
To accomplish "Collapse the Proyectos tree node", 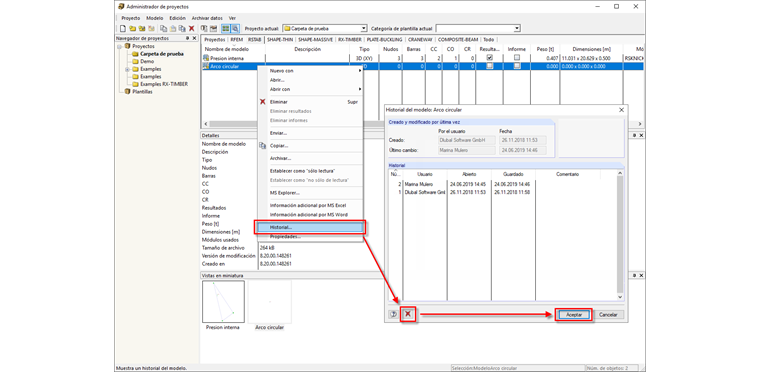I will point(119,46).
